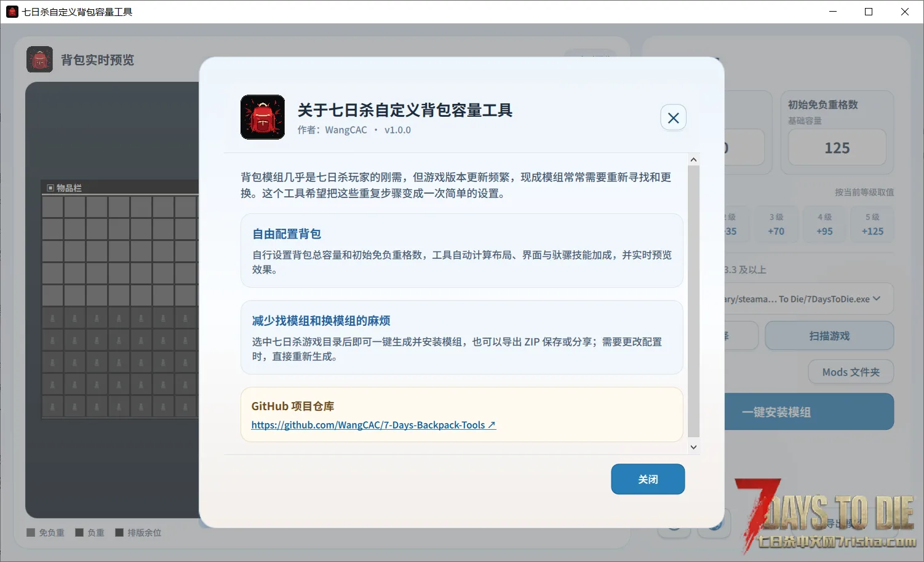Open the 7DaysToDie.exe path combo box
924x562 pixels.
[809, 299]
